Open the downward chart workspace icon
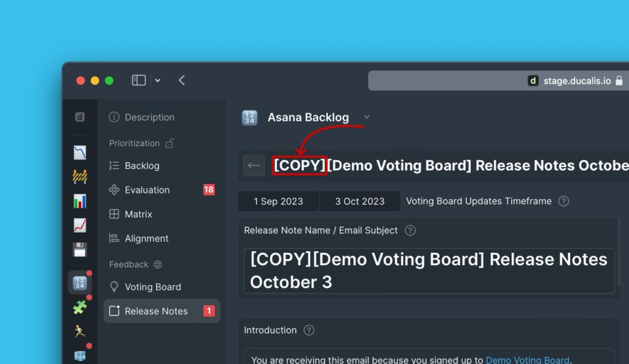Screen dimensions: 629x364 tap(80, 153)
